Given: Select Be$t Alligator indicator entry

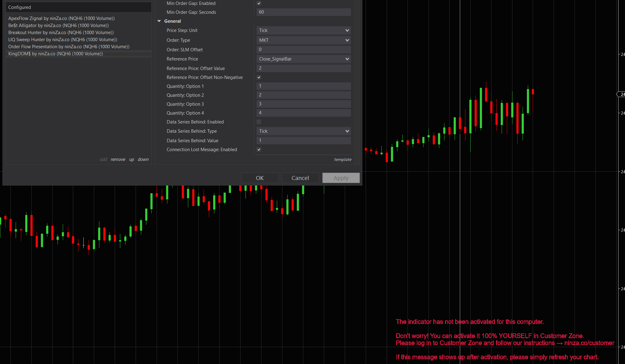Looking at the screenshot, I should click(x=58, y=25).
